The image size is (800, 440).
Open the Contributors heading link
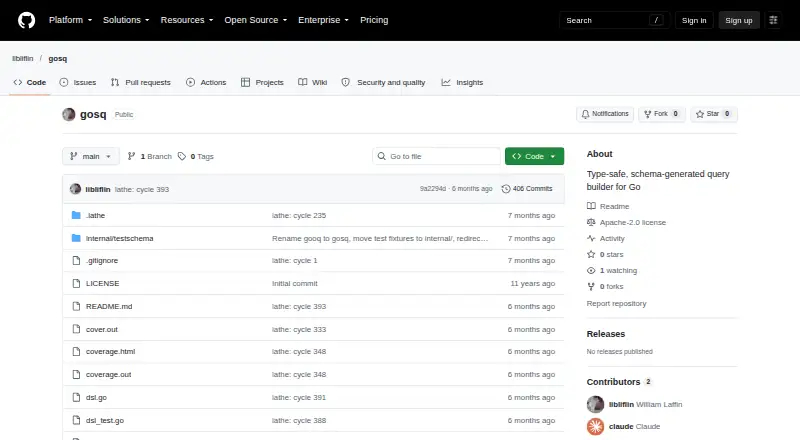619,382
